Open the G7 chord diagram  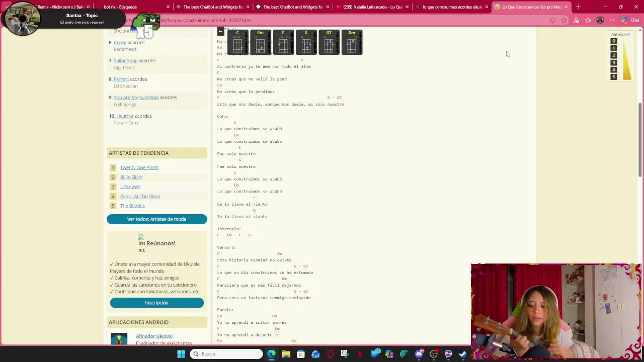(x=329, y=42)
